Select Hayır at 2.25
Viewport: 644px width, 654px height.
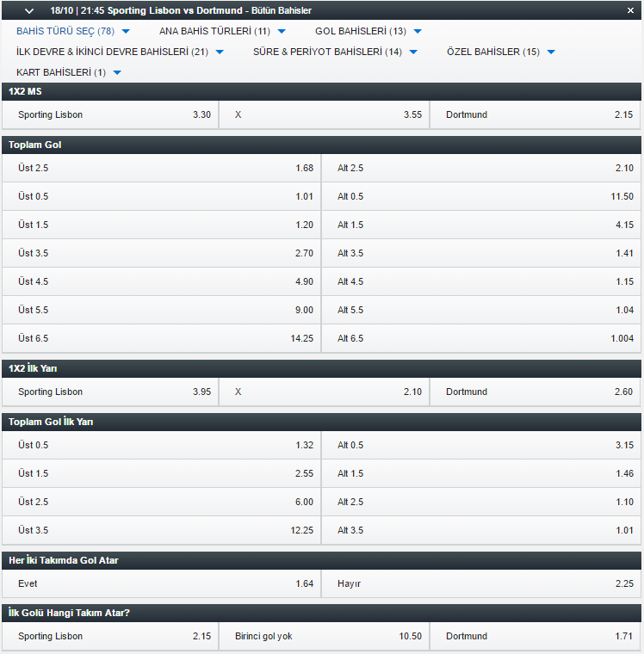(x=481, y=583)
